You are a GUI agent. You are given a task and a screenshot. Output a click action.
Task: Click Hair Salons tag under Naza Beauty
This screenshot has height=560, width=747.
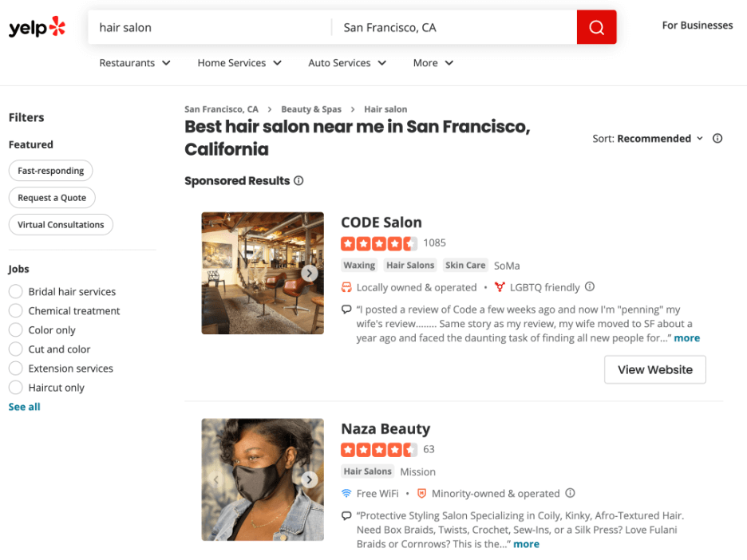368,471
